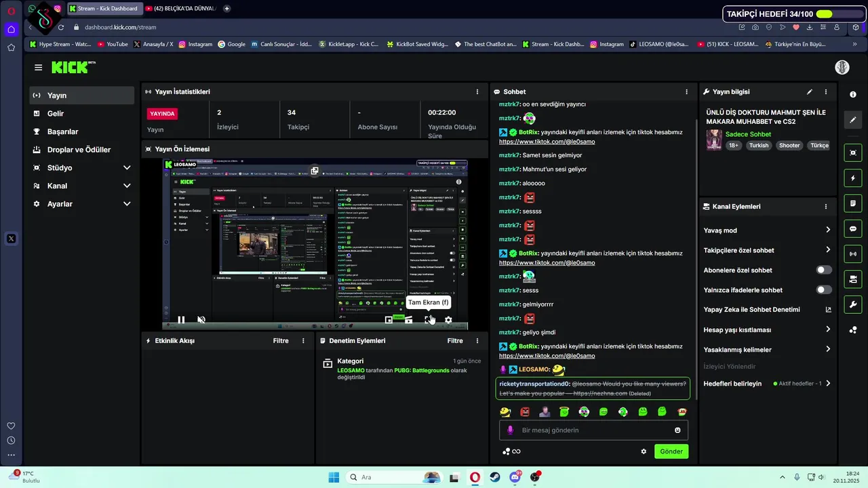The height and width of the screenshot is (488, 868).
Task: Click the taskbar search box
Action: 394,477
